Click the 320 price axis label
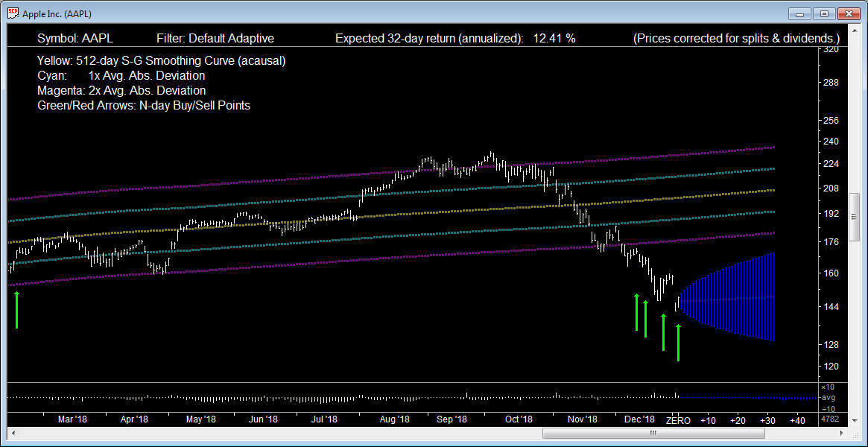The image size is (868, 447). pos(832,48)
